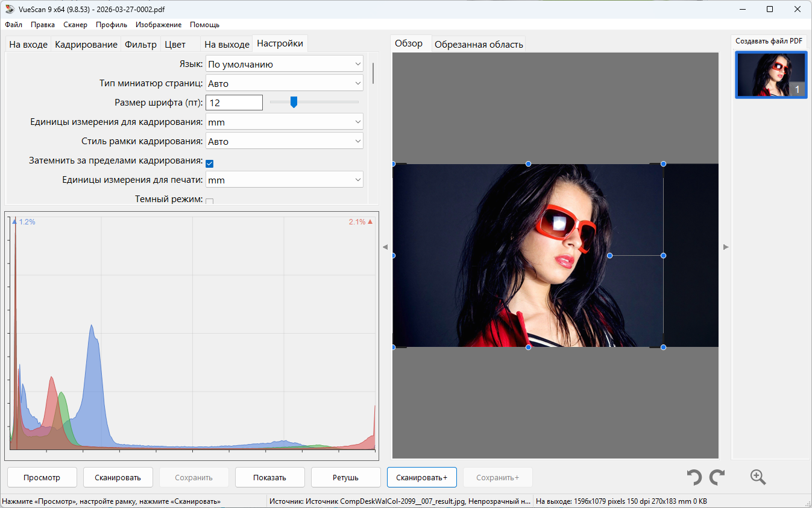The width and height of the screenshot is (812, 508).
Task: Click the VueScan app icon in title bar
Action: (x=10, y=9)
